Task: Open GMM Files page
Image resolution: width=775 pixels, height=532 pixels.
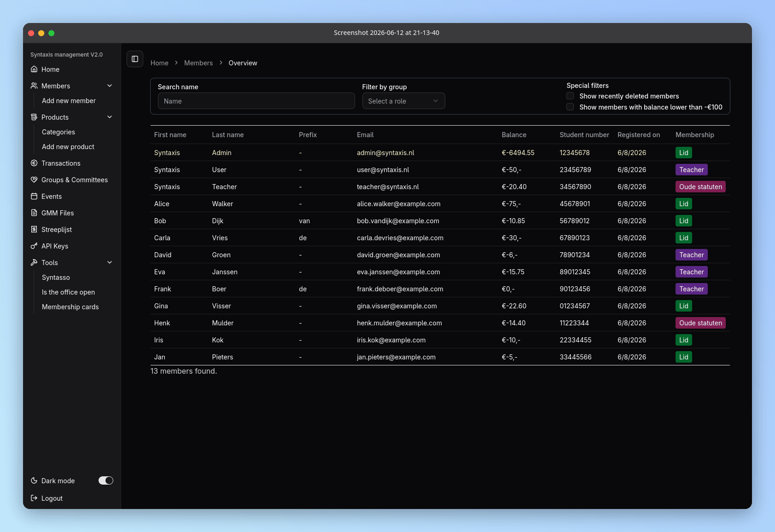Action: 58,213
